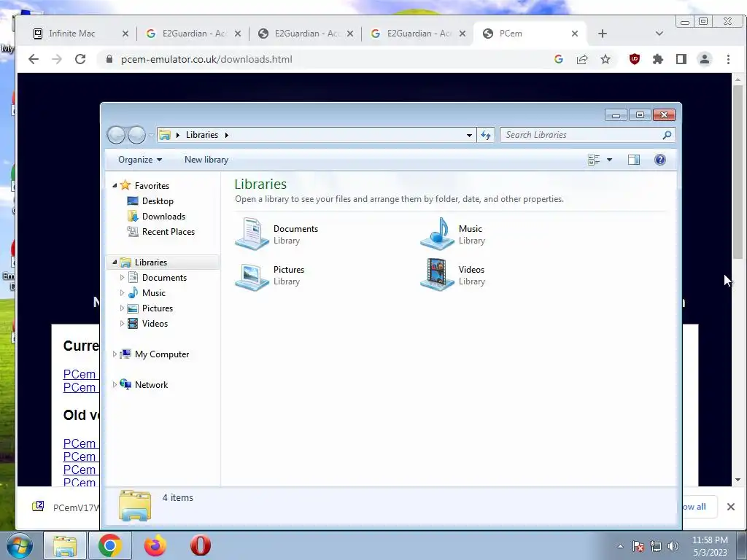Close the Chrome downloads bar

pos(731,507)
